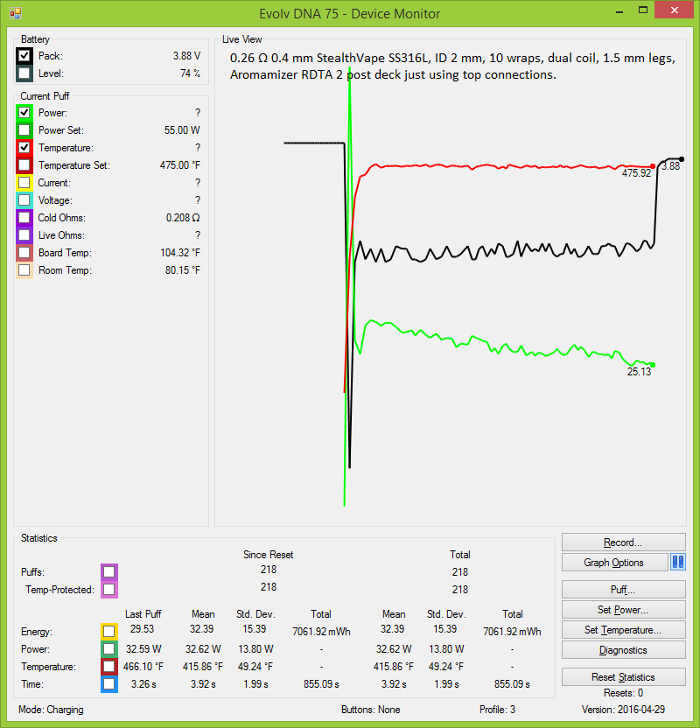Click the Cold Ohms value 0.208 Ω
Viewport: 700px width, 728px height.
183,218
